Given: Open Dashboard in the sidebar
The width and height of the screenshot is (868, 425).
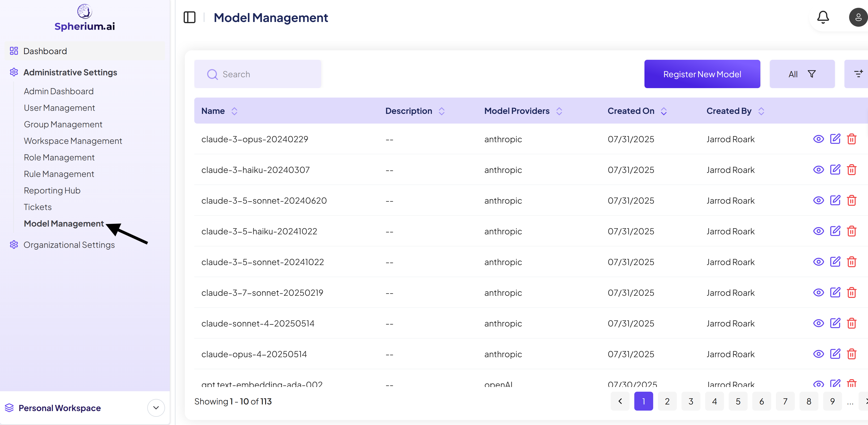Looking at the screenshot, I should tap(85, 51).
